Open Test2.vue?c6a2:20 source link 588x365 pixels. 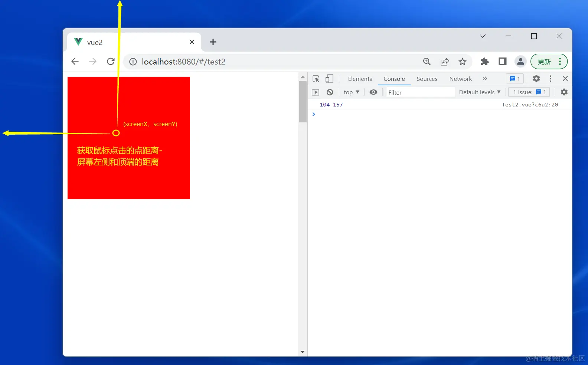click(530, 105)
